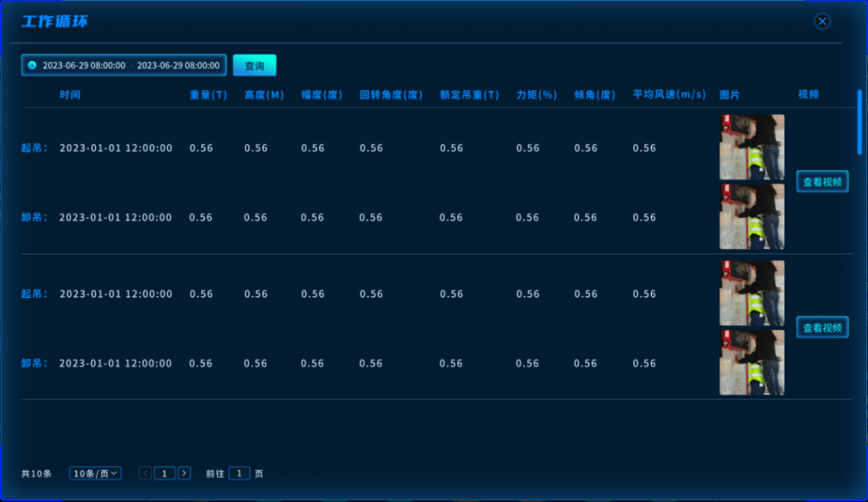Click the 平均风速(m/s) column header
Screen dimensions: 868x502
(669, 95)
